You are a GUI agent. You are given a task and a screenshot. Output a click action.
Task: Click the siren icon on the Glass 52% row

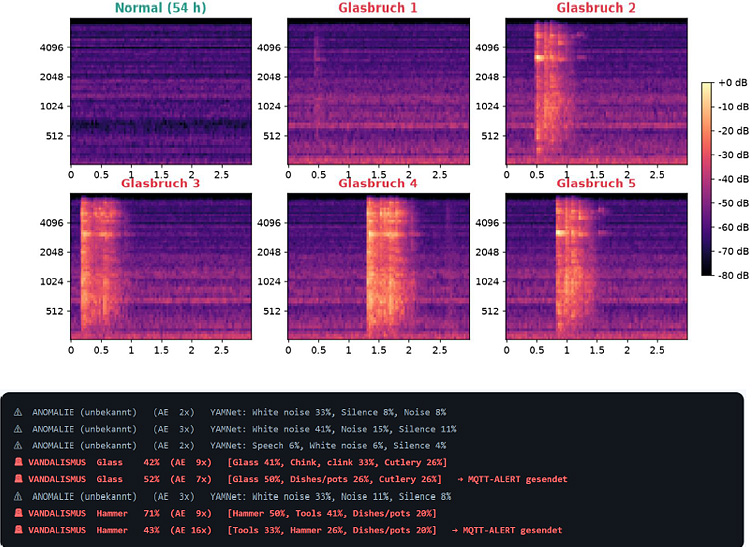click(x=18, y=479)
